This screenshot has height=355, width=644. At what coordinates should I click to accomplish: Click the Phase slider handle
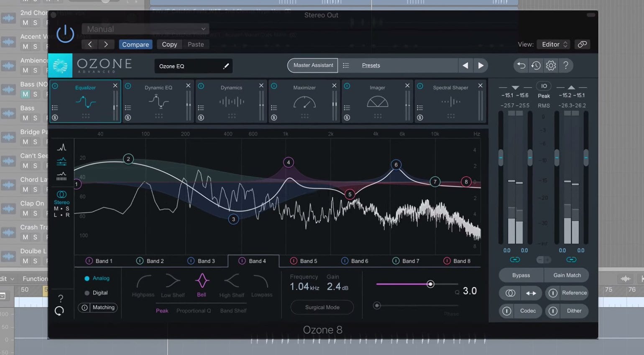pos(377,306)
